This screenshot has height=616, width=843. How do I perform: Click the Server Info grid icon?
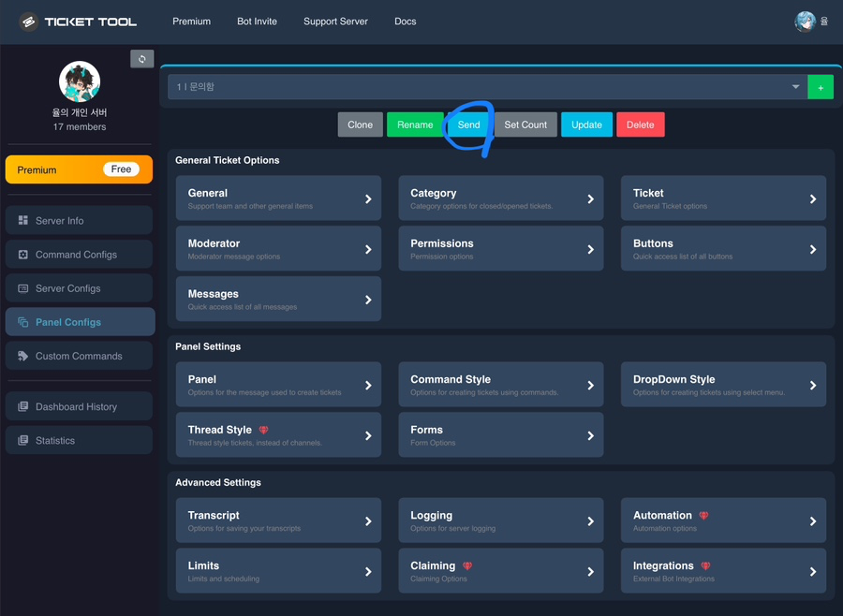click(23, 220)
